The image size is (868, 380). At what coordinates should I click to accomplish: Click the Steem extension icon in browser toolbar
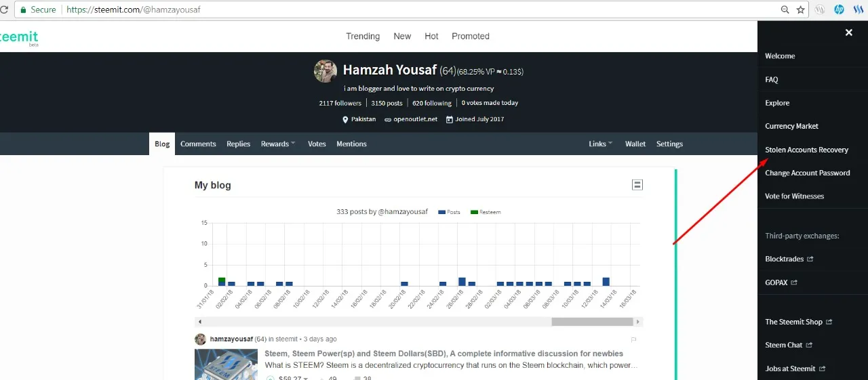tap(859, 10)
